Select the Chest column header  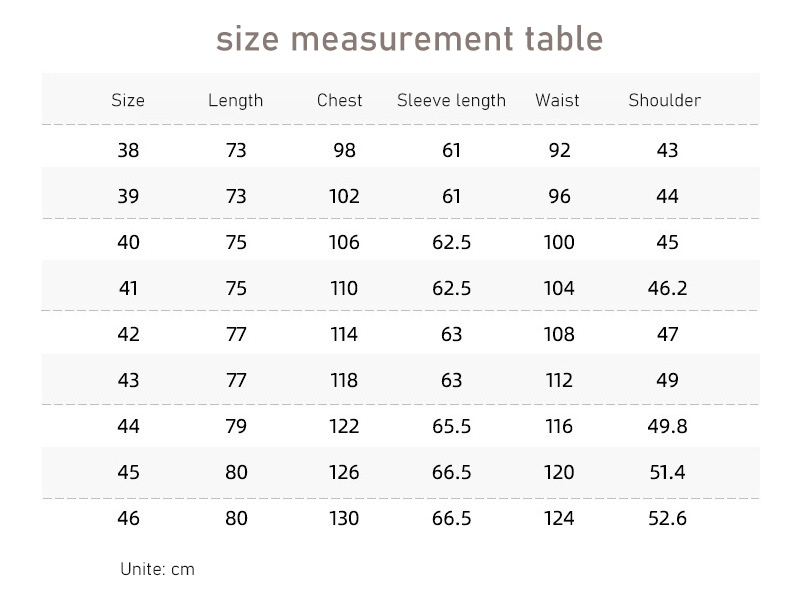pos(340,100)
